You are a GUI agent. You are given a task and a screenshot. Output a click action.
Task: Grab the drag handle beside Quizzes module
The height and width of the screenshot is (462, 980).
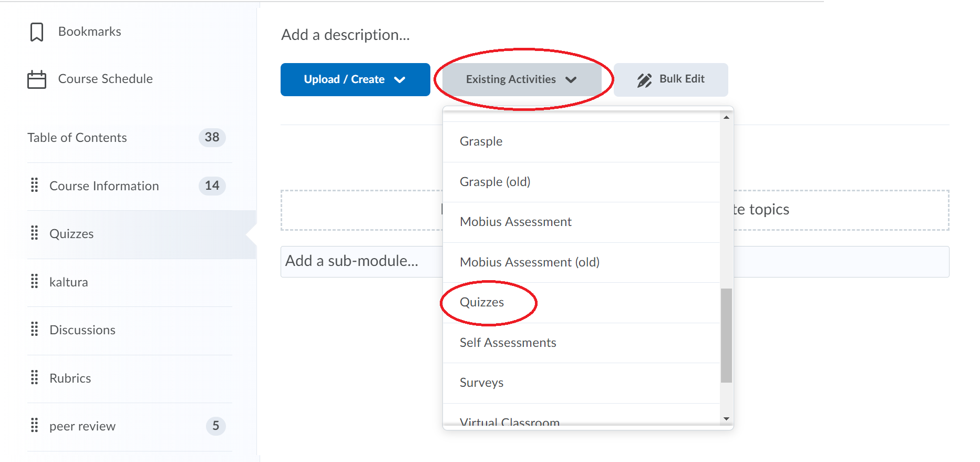[35, 233]
